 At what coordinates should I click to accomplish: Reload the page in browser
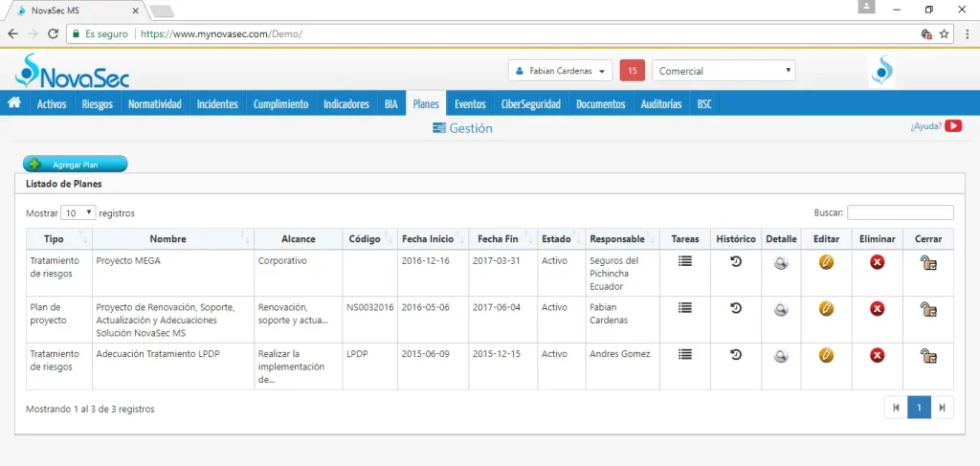[x=54, y=33]
